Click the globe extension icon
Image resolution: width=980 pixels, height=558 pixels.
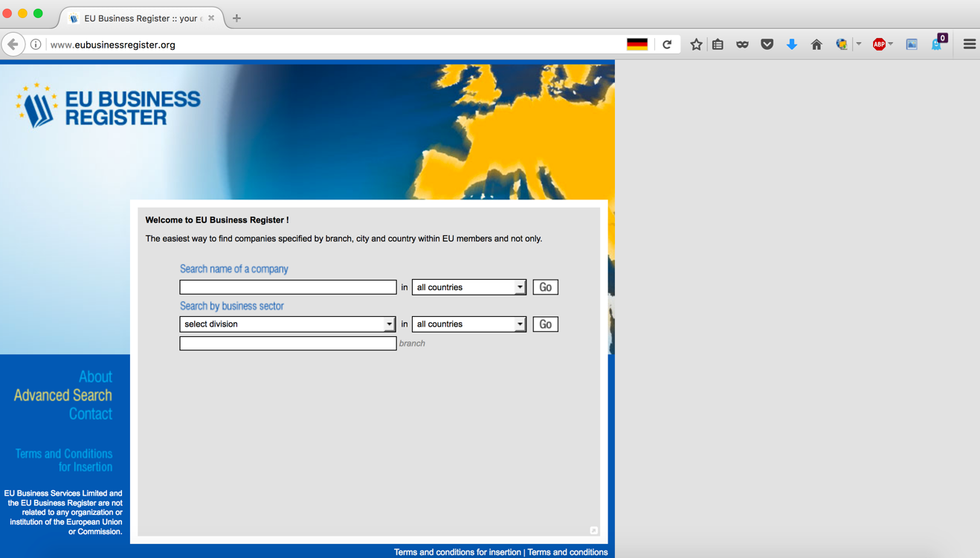(x=842, y=45)
